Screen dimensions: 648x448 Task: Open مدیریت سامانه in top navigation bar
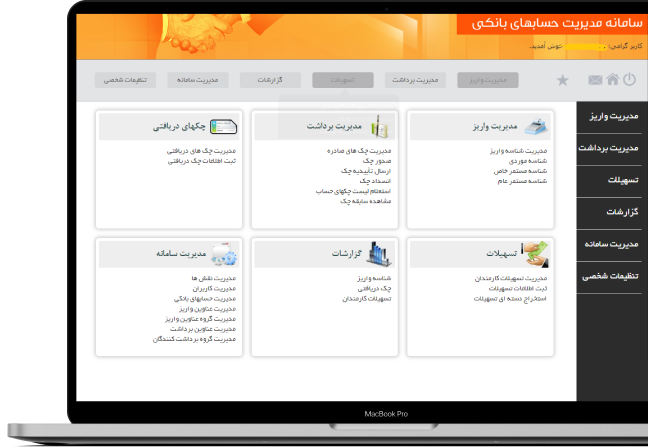[x=198, y=80]
